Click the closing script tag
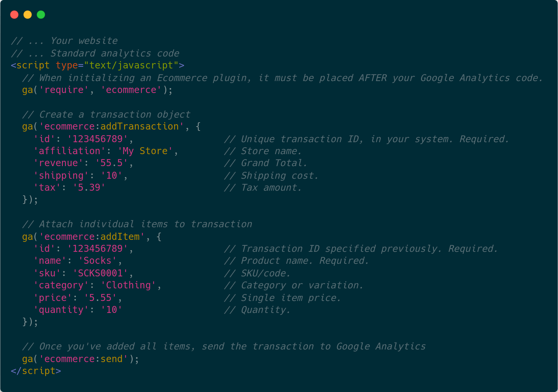This screenshot has height=392, width=558. click(36, 371)
